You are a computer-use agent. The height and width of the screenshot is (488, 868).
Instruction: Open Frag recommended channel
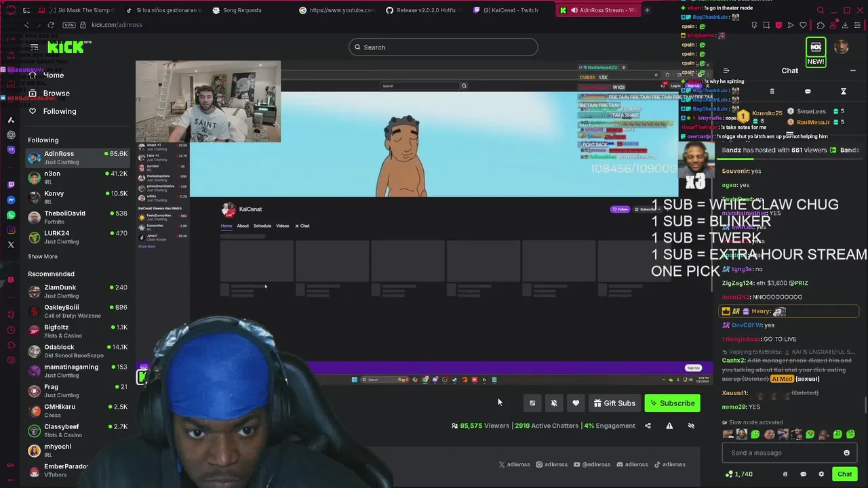coord(77,390)
